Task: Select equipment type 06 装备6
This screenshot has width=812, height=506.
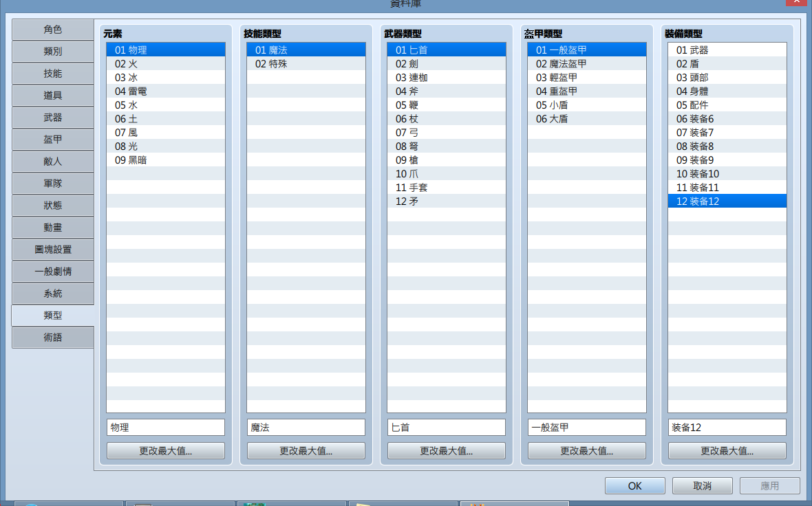Action: click(727, 118)
